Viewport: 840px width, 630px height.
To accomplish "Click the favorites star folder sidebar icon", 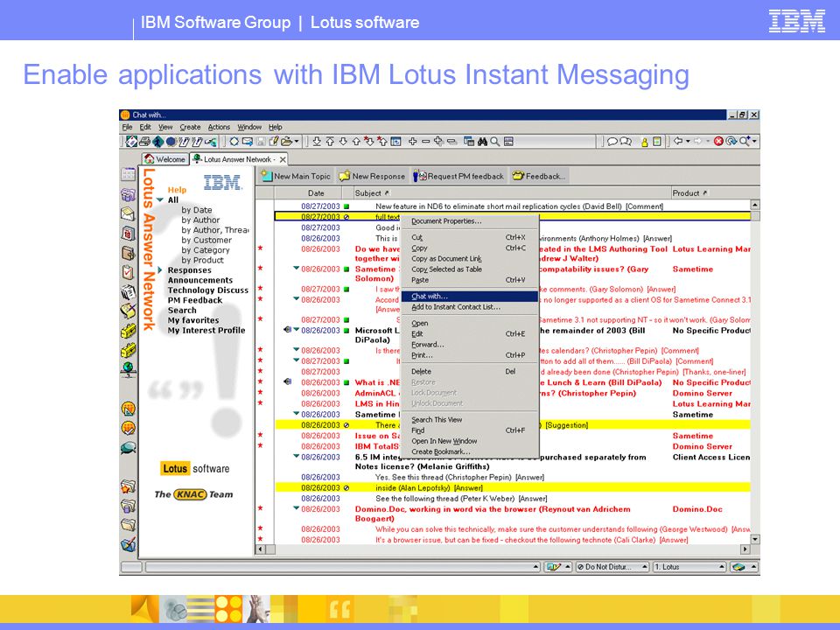I will tap(128, 486).
